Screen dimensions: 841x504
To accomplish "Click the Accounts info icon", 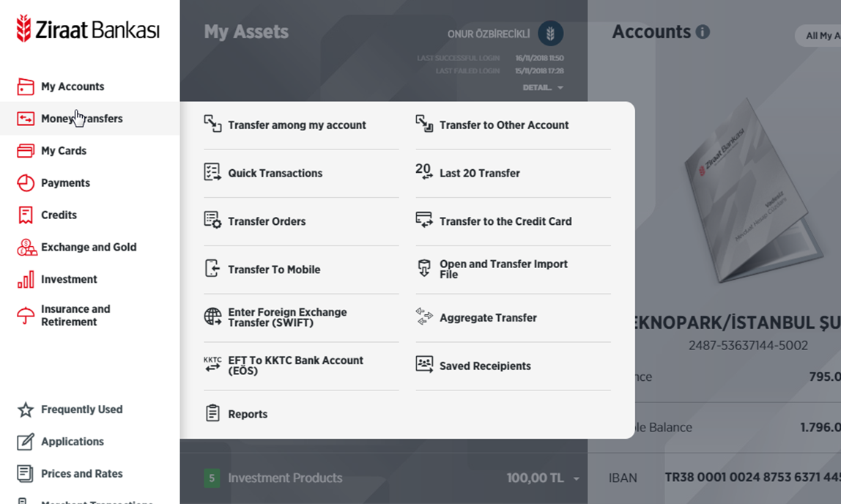I will (703, 32).
